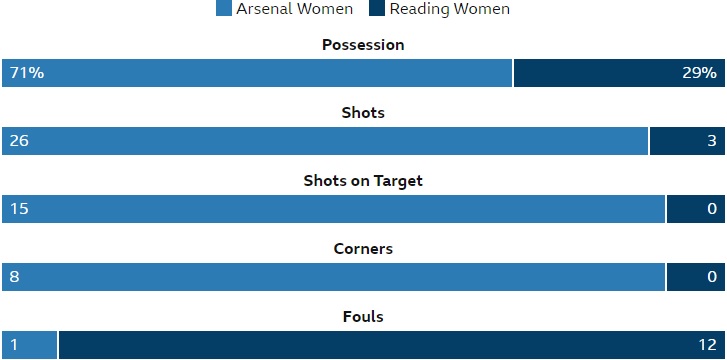Click Arsenal's 15 shots on target bar
This screenshot has width=727, height=360.
[x=333, y=209]
